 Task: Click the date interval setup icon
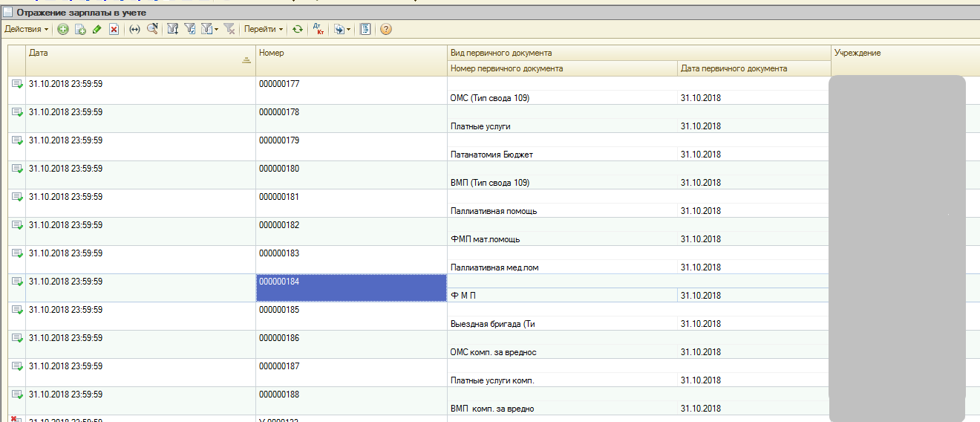pyautogui.click(x=134, y=29)
